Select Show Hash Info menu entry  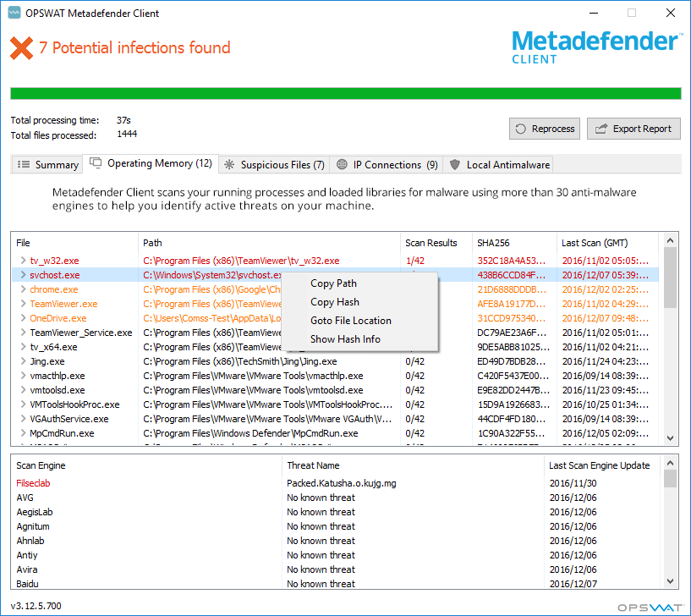[345, 339]
